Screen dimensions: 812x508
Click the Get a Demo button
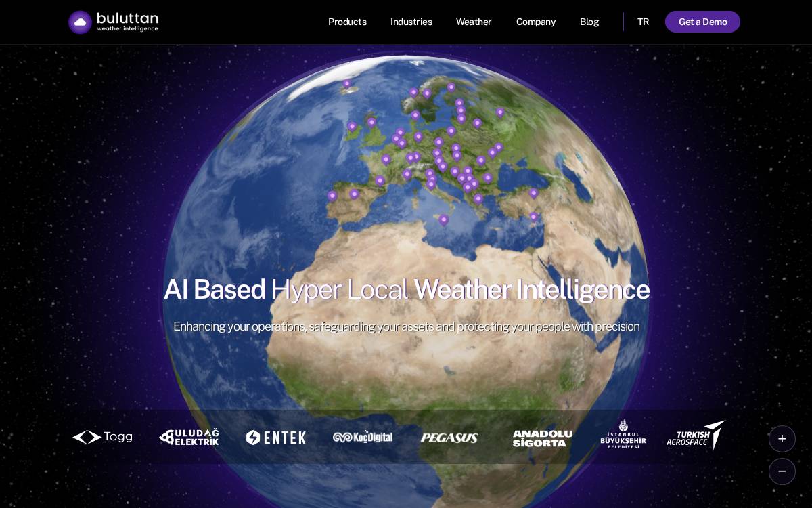pyautogui.click(x=702, y=22)
